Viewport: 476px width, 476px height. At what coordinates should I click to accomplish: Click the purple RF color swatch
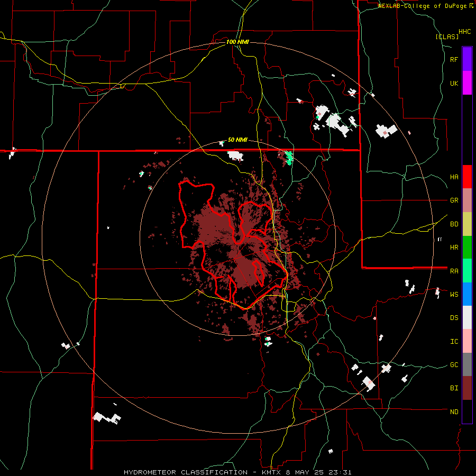pos(467,59)
